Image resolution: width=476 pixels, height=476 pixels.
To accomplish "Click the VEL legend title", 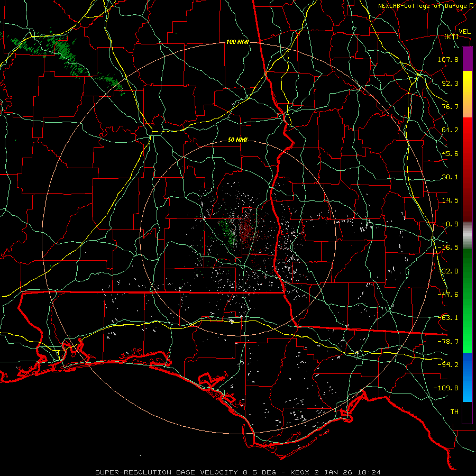I will [464, 32].
